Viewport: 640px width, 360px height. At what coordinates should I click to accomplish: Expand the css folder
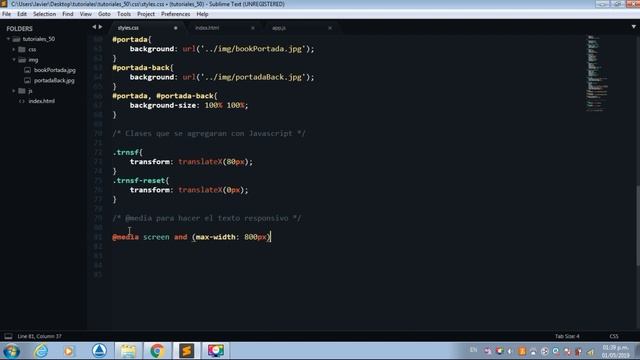(x=13, y=49)
